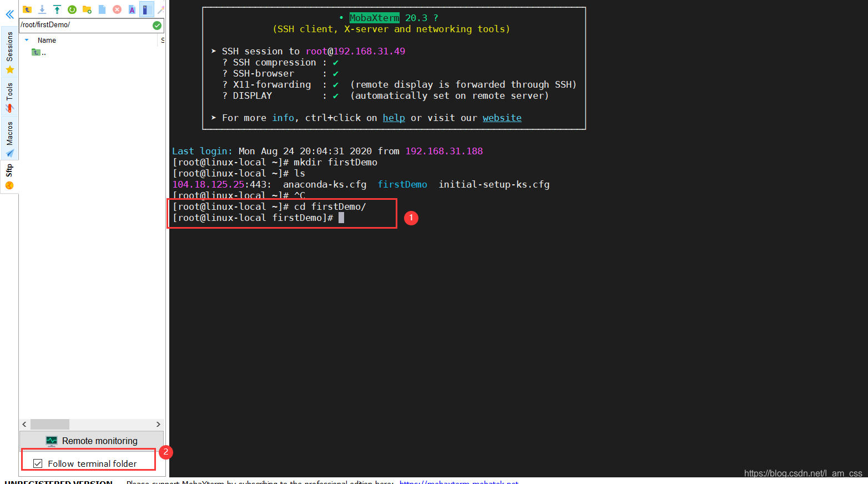This screenshot has height=484, width=868.
Task: Toggle the highlighted panel-layout toolbar button
Action: [146, 9]
